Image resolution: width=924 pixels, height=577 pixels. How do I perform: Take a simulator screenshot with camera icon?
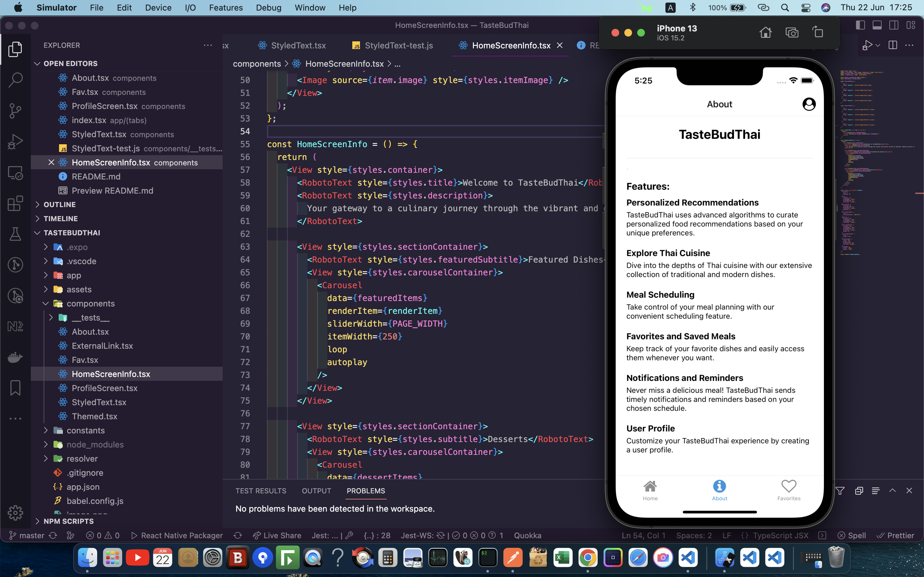tap(792, 33)
